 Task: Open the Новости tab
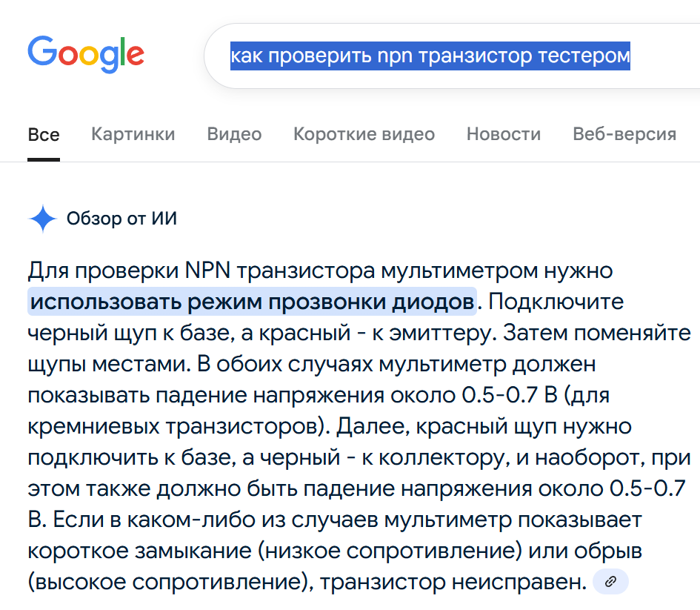tap(503, 134)
